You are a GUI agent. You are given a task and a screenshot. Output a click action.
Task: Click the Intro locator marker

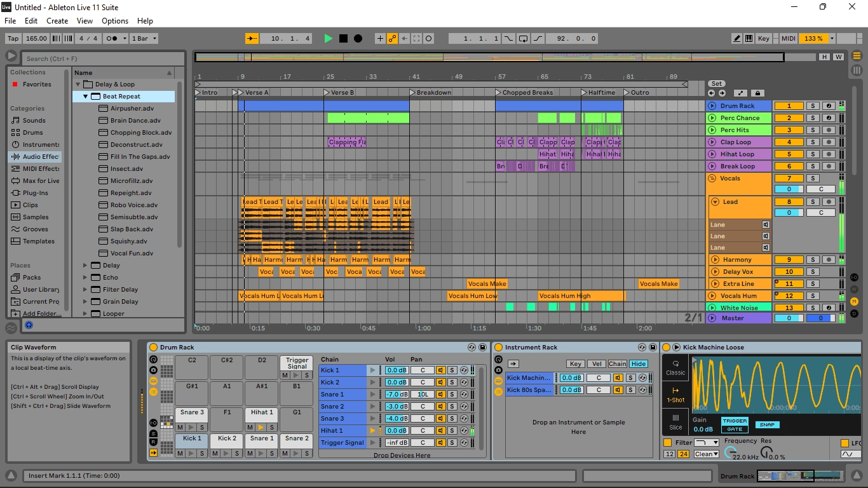point(206,93)
